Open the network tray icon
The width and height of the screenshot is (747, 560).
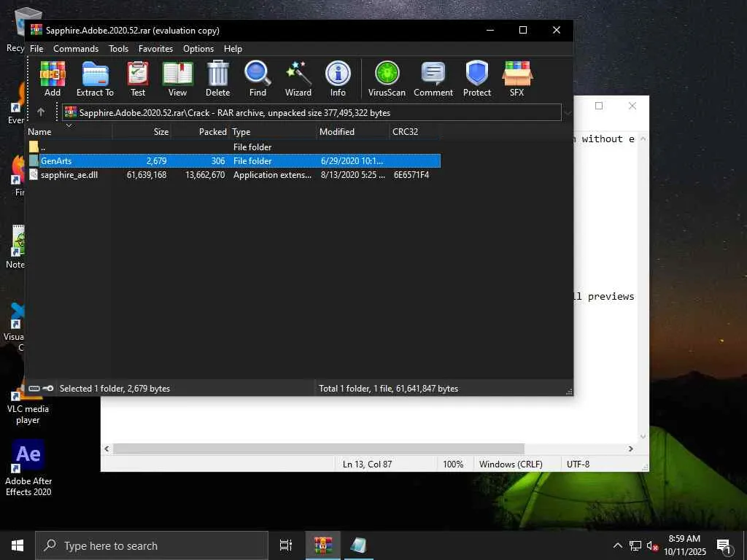coord(635,545)
